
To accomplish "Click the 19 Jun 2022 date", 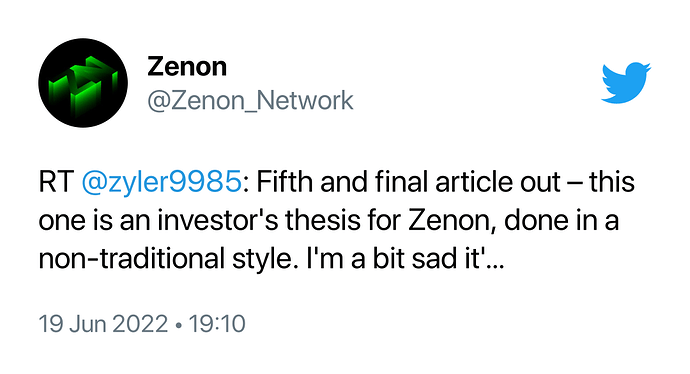I will click(103, 324).
